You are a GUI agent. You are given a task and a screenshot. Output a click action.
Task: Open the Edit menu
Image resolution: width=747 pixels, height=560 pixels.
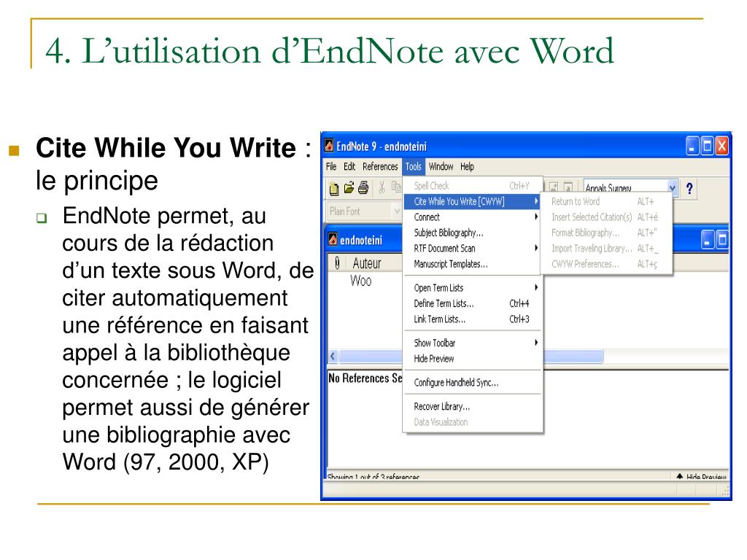click(349, 167)
